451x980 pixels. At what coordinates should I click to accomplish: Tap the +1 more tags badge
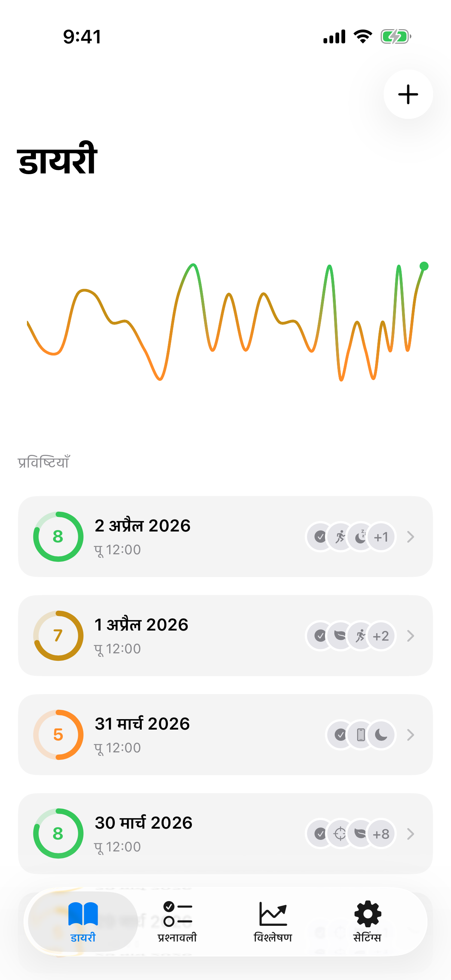[x=381, y=537]
